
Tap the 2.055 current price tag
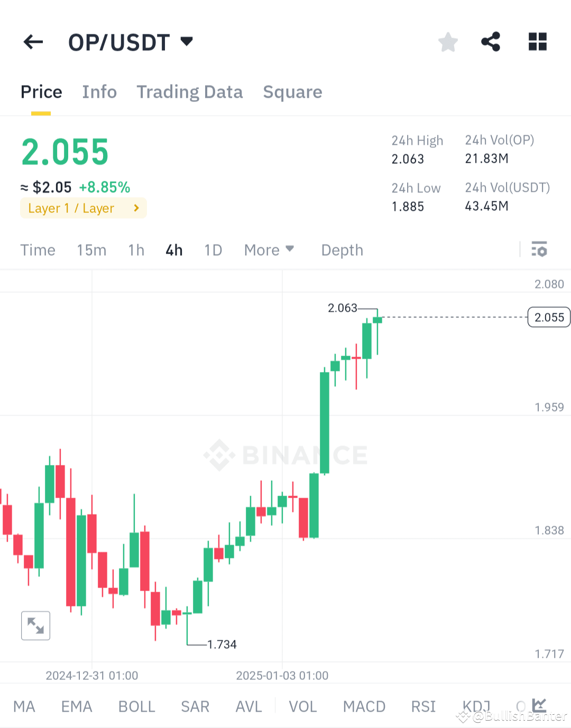click(548, 317)
